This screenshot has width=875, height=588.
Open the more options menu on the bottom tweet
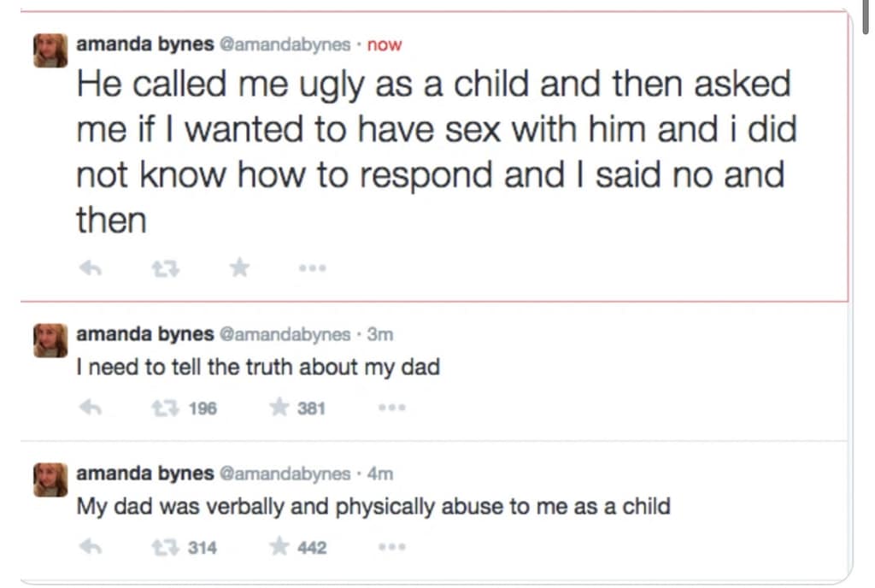(391, 546)
